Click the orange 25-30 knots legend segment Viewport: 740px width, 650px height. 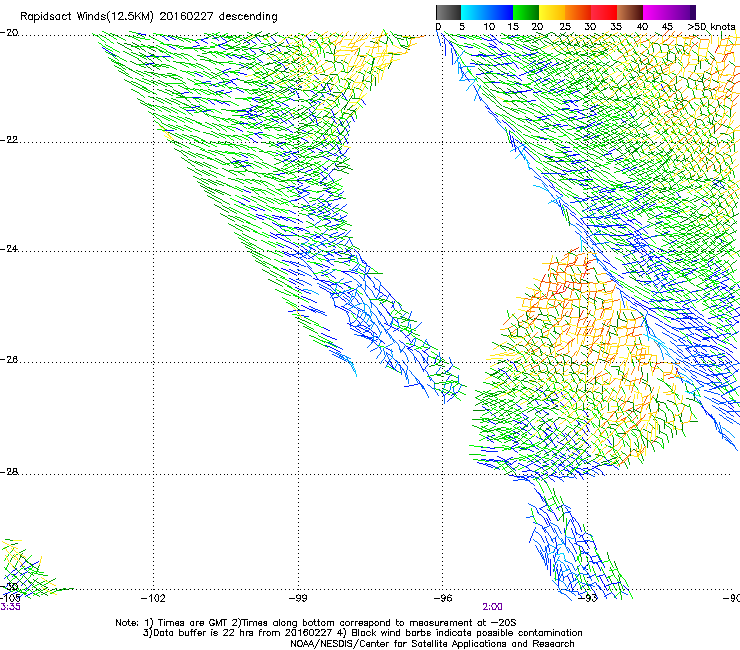tap(578, 12)
